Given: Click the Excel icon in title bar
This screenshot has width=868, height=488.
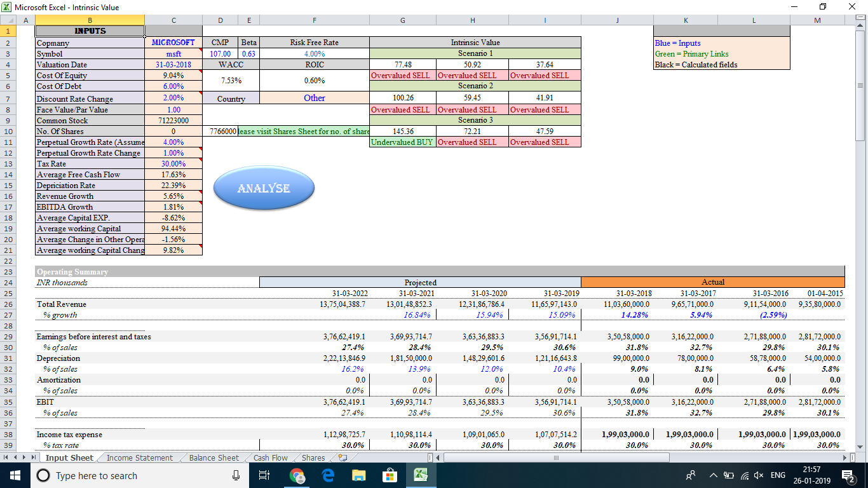Looking at the screenshot, I should point(7,7).
